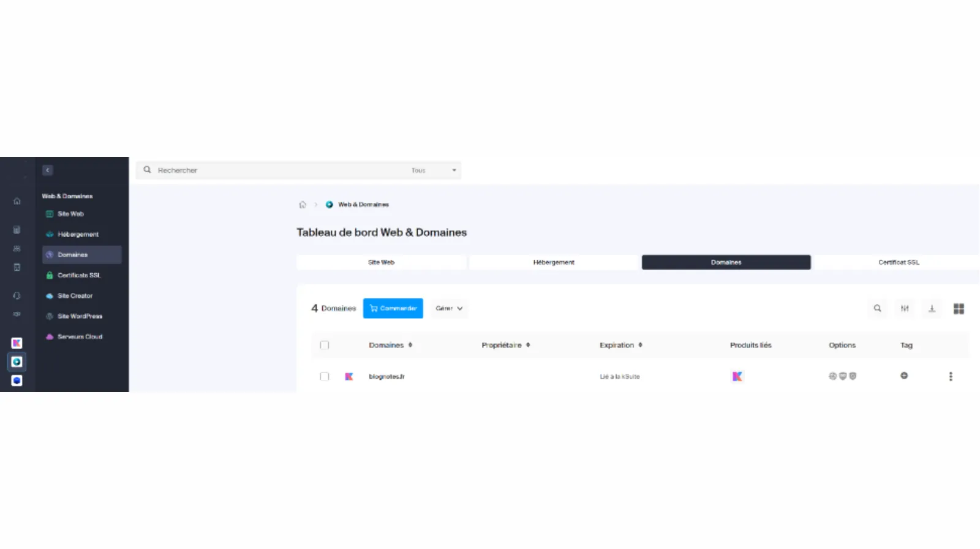Click the home icon in left rail
The image size is (980, 549).
(17, 201)
